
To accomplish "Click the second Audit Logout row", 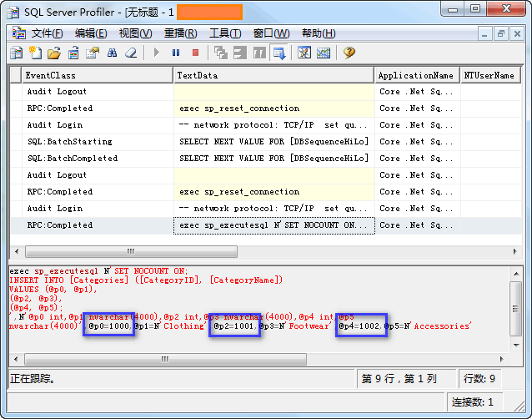I will point(266,175).
